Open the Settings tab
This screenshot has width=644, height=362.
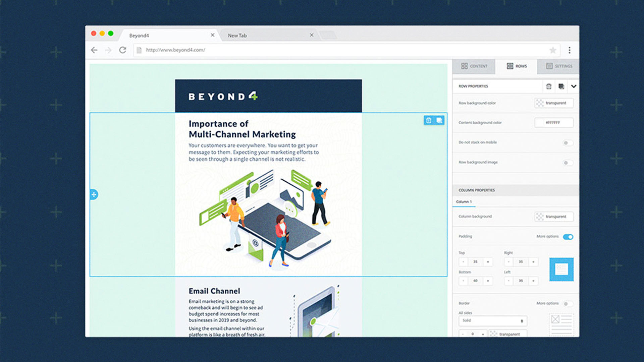[x=558, y=66]
